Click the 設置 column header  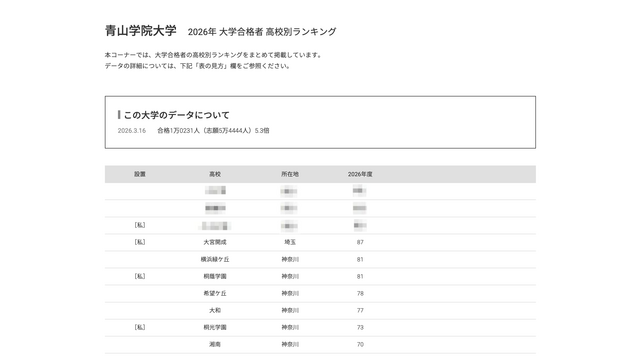click(x=140, y=174)
